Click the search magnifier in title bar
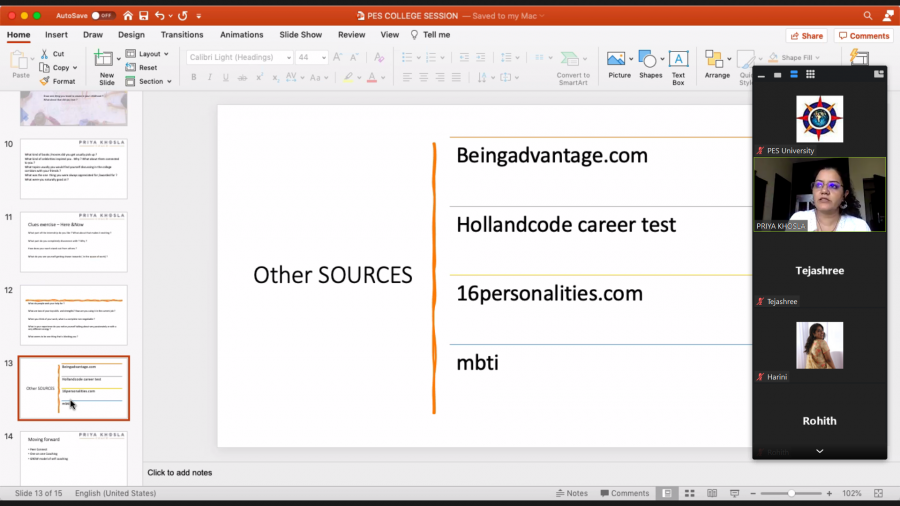The image size is (900, 506). (868, 16)
